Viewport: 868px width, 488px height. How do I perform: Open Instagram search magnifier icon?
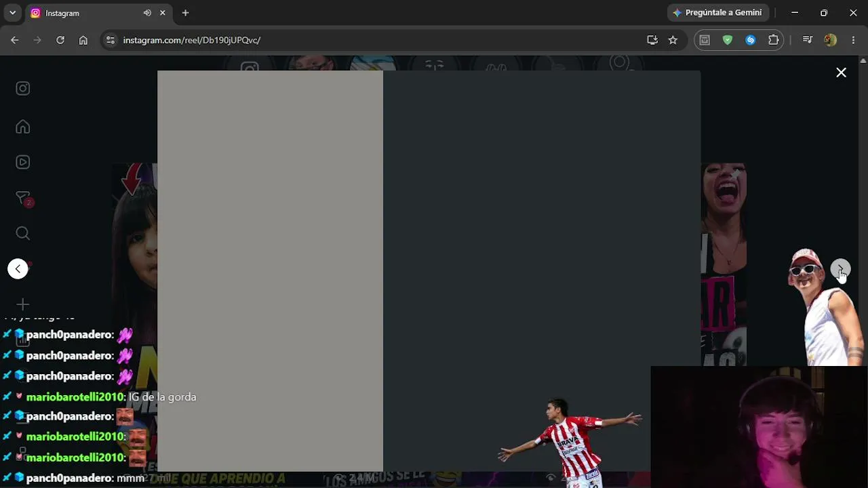(23, 233)
